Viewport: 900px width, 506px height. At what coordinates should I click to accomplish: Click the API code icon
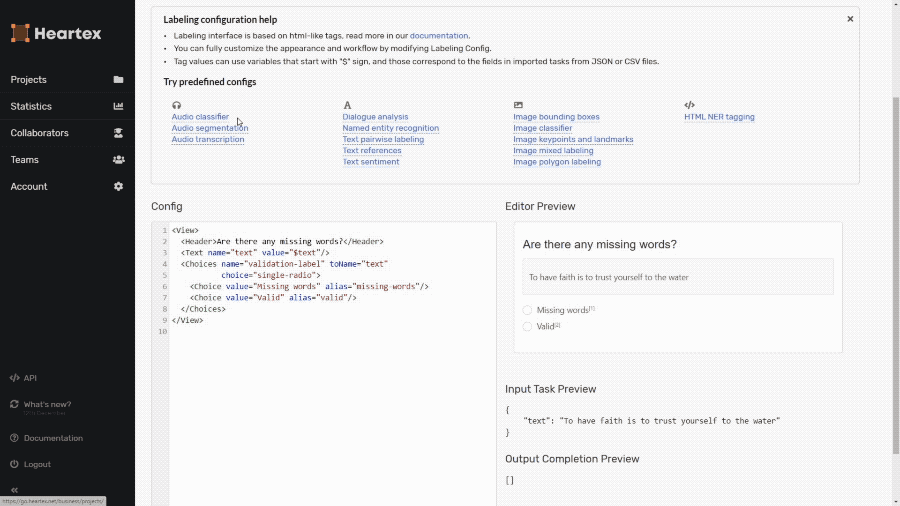pyautogui.click(x=14, y=377)
